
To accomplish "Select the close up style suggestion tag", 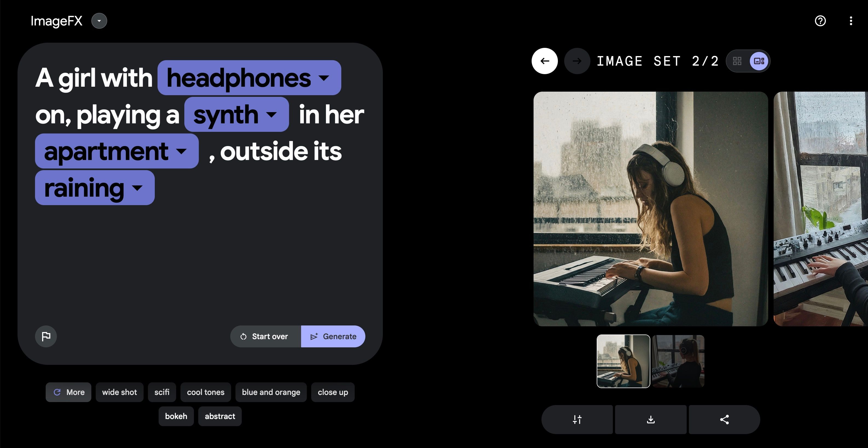I will (x=333, y=392).
